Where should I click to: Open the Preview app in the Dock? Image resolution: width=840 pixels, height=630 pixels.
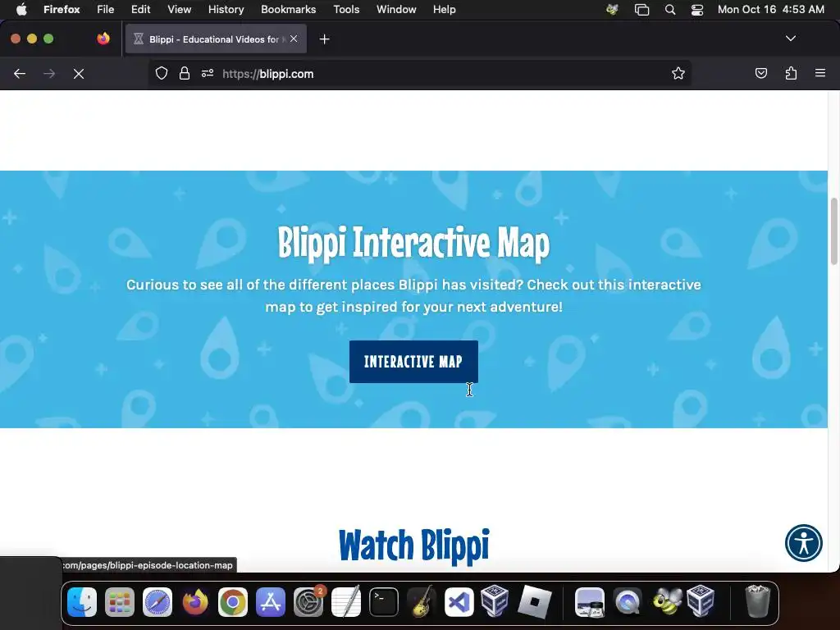pyautogui.click(x=590, y=602)
